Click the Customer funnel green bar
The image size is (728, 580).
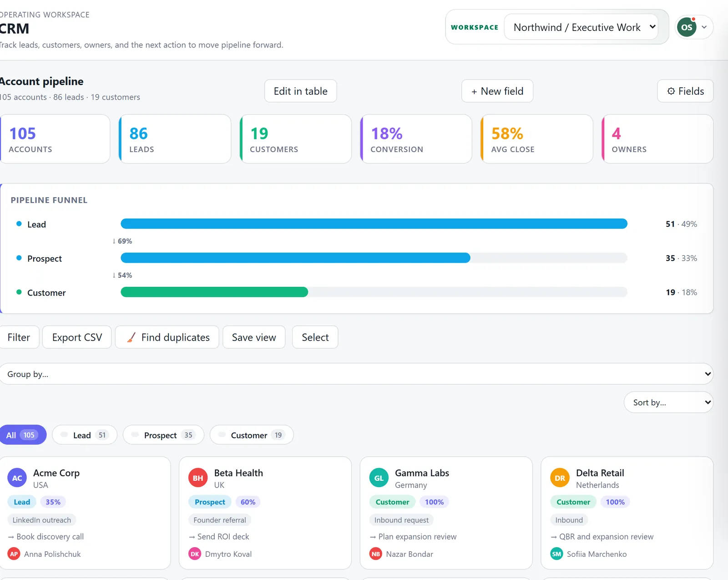(214, 292)
